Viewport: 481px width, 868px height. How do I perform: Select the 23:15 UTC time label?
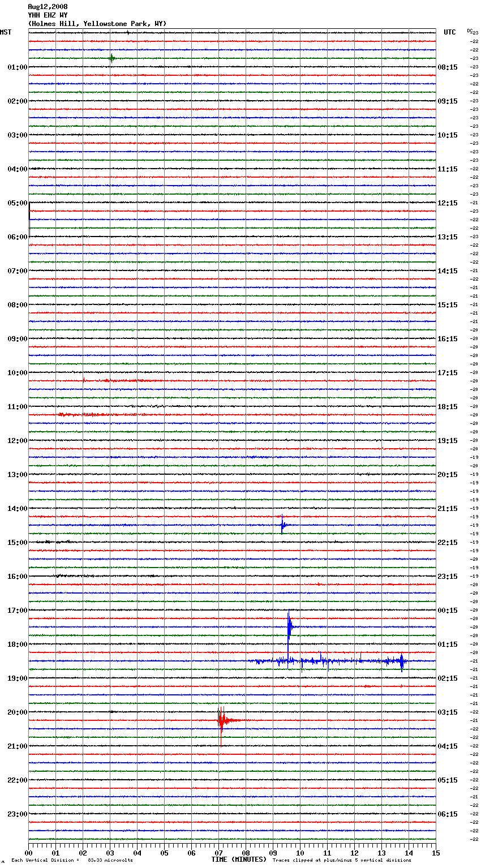coord(448,577)
